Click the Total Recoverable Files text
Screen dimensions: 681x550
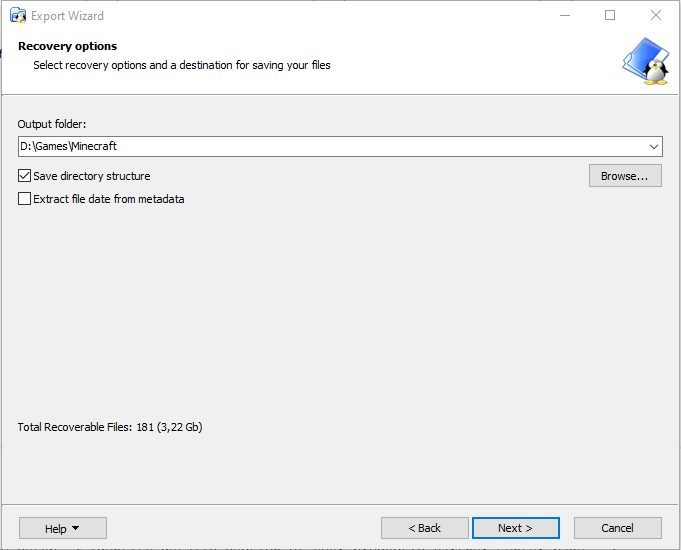(x=110, y=427)
